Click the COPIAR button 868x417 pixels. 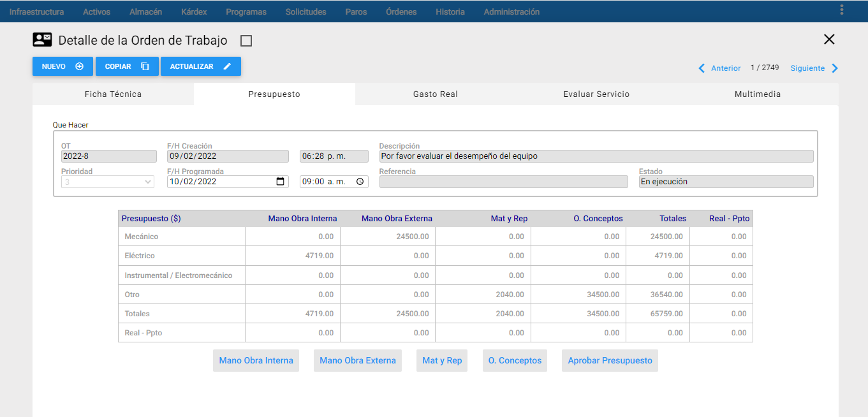(127, 66)
